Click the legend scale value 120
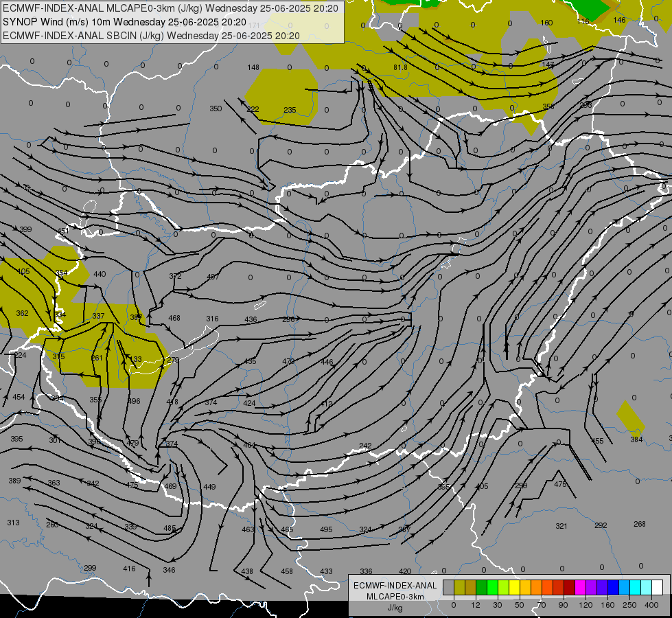 [586, 605]
